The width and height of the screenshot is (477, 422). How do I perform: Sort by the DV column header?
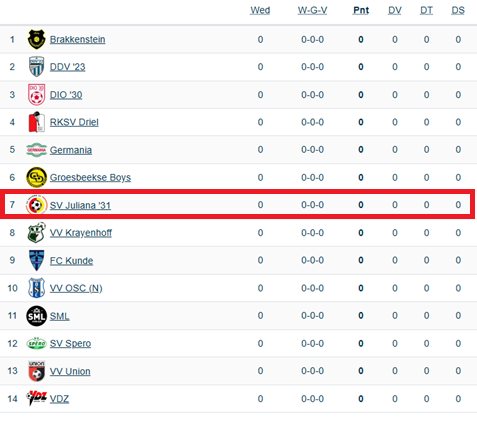(x=395, y=10)
